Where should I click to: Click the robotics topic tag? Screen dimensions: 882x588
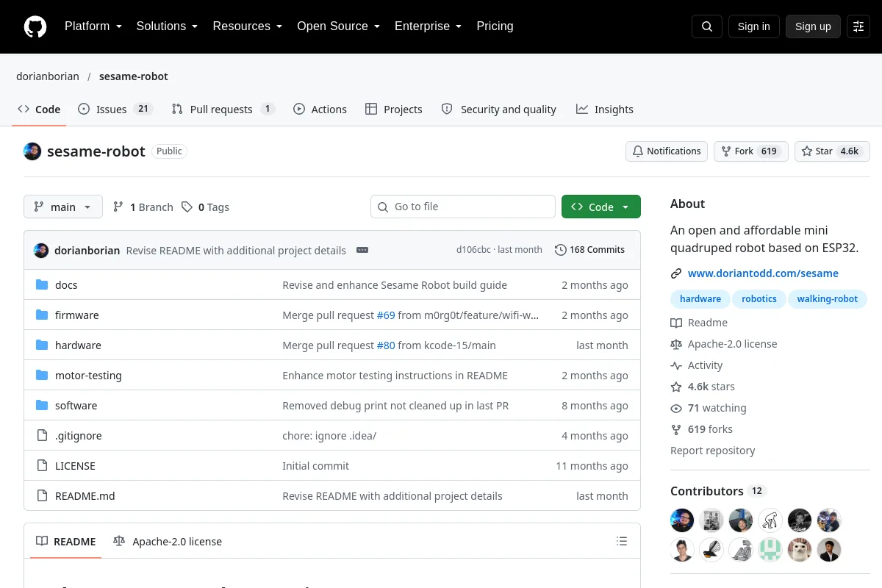point(759,299)
